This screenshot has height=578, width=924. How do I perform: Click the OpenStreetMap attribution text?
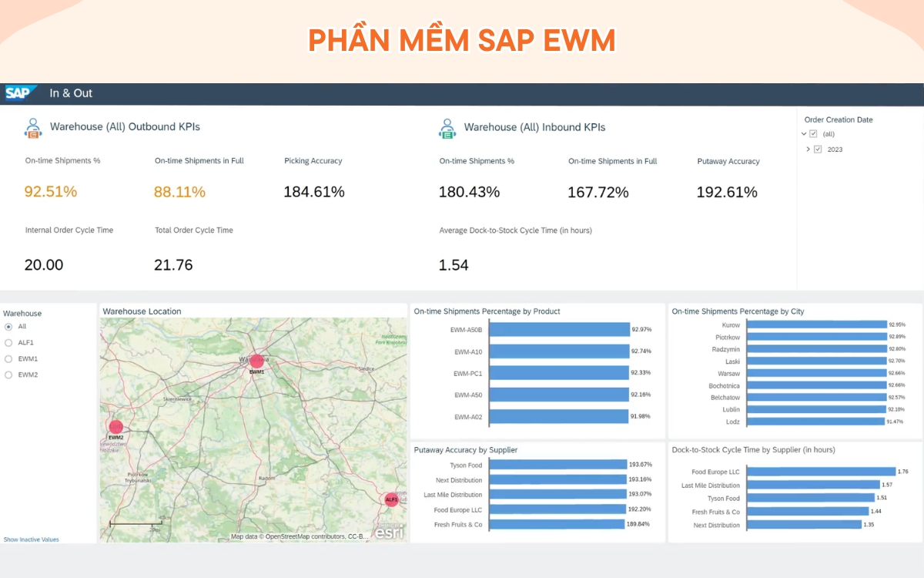click(301, 536)
